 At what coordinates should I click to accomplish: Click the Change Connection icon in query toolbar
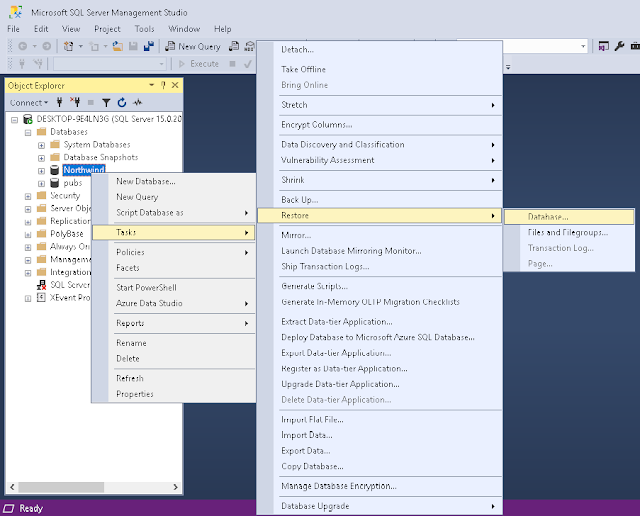click(x=38, y=64)
